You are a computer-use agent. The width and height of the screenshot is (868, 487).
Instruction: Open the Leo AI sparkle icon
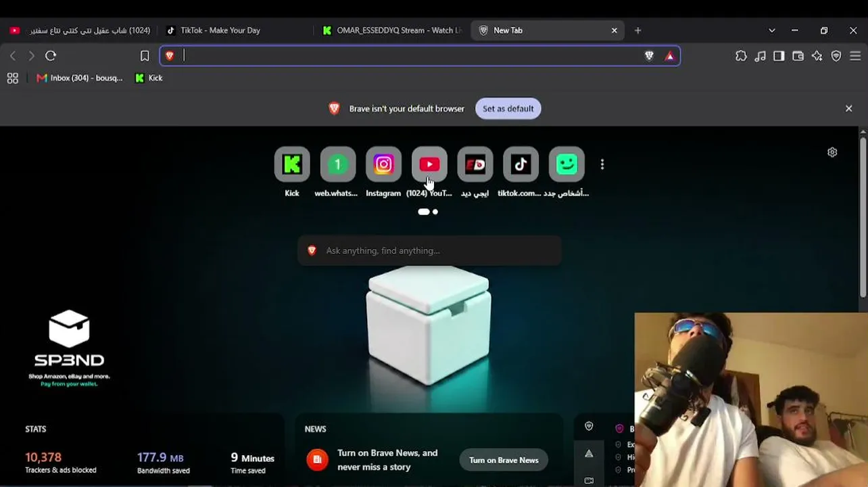817,56
